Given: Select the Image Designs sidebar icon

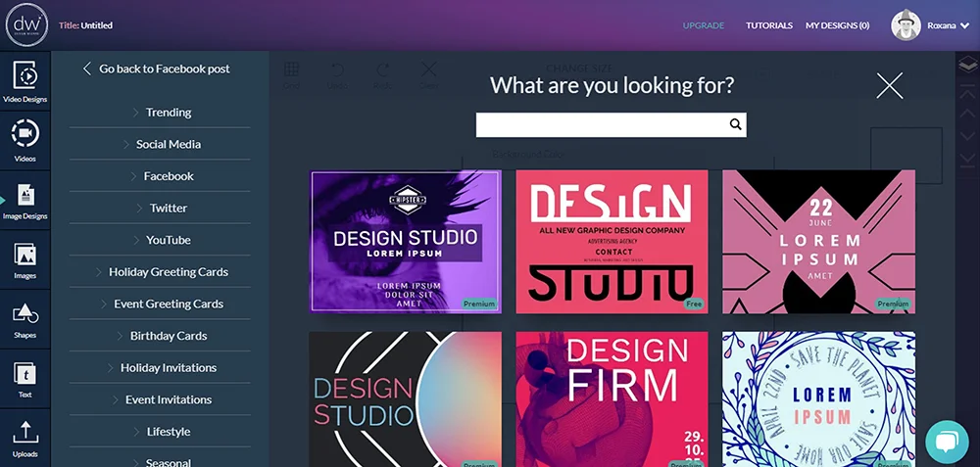Looking at the screenshot, I should click(25, 201).
